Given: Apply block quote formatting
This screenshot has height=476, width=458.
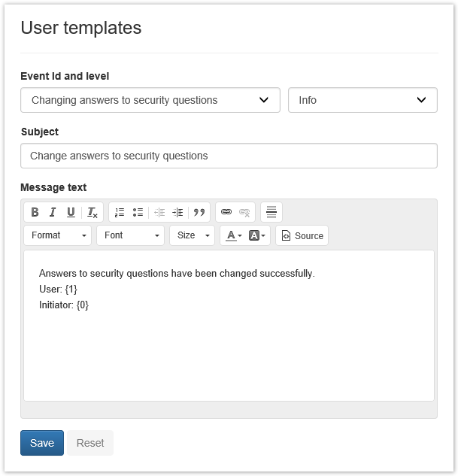Looking at the screenshot, I should coord(199,212).
